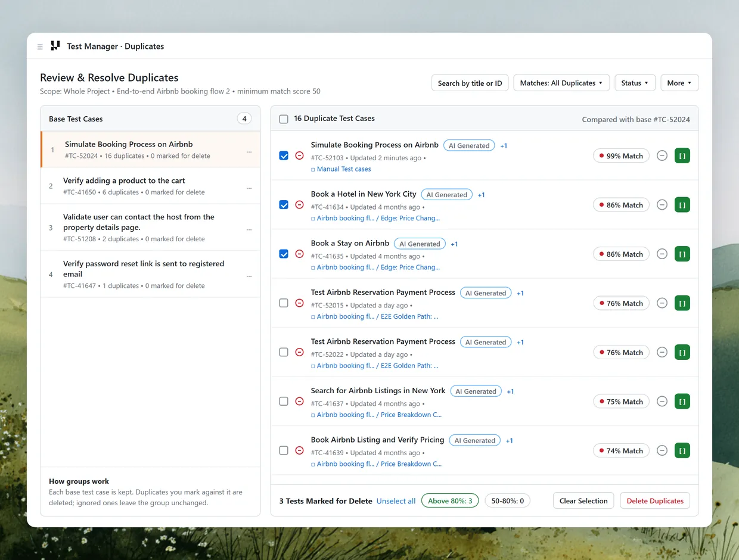739x560 pixels.
Task: Open options menu for Verify adding product base case
Action: point(249,188)
